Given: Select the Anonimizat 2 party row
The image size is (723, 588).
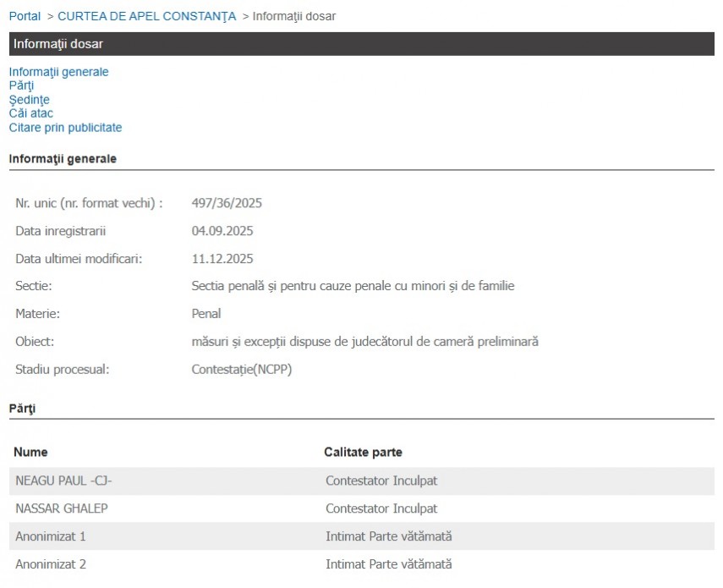Looking at the screenshot, I should [51, 564].
